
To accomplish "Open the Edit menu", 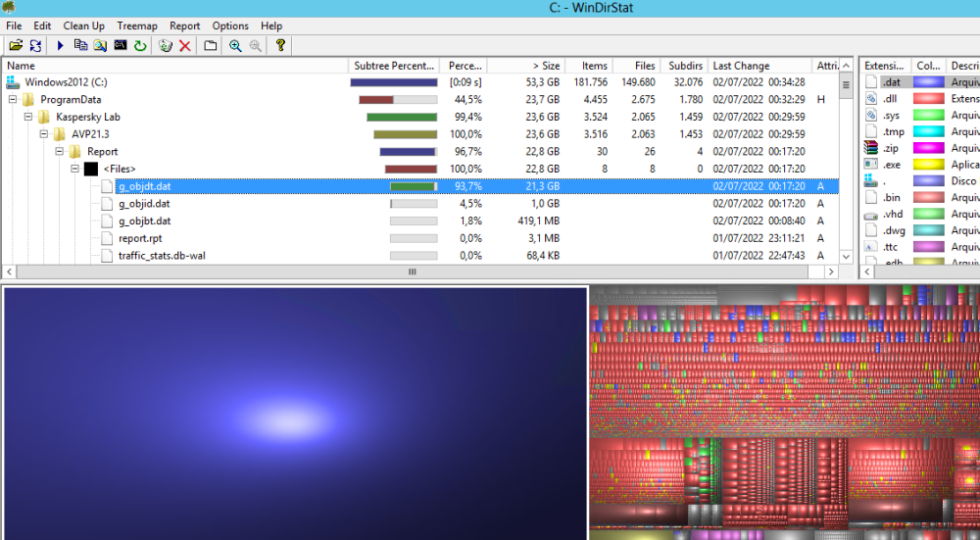I will [42, 25].
